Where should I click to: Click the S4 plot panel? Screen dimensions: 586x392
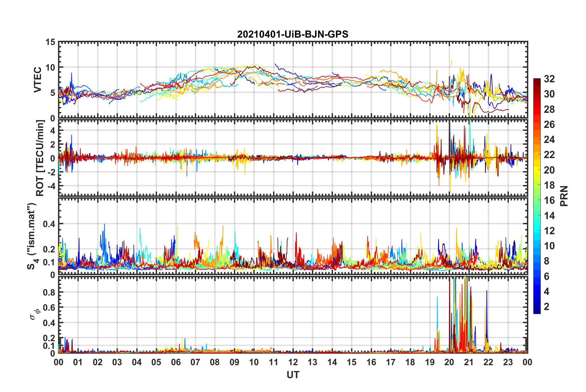point(293,236)
